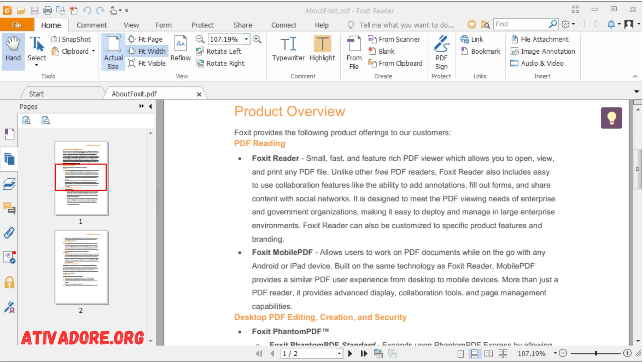Open the Comments panel in sidebar
The height and width of the screenshot is (362, 644).
10,208
